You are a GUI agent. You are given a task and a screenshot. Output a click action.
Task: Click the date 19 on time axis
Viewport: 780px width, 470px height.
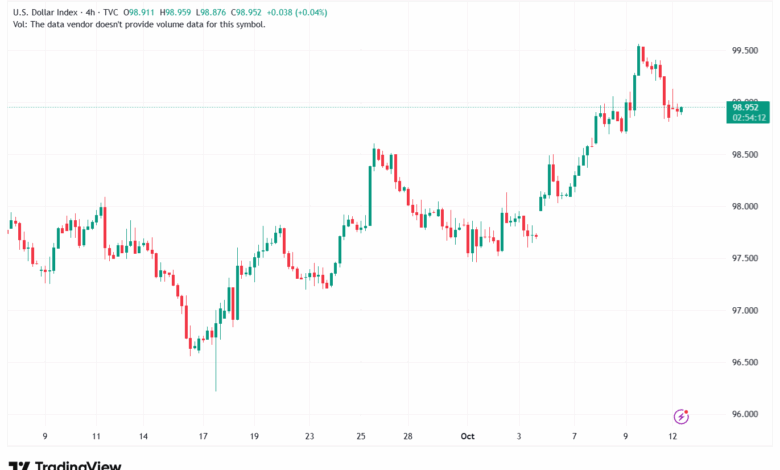point(254,436)
